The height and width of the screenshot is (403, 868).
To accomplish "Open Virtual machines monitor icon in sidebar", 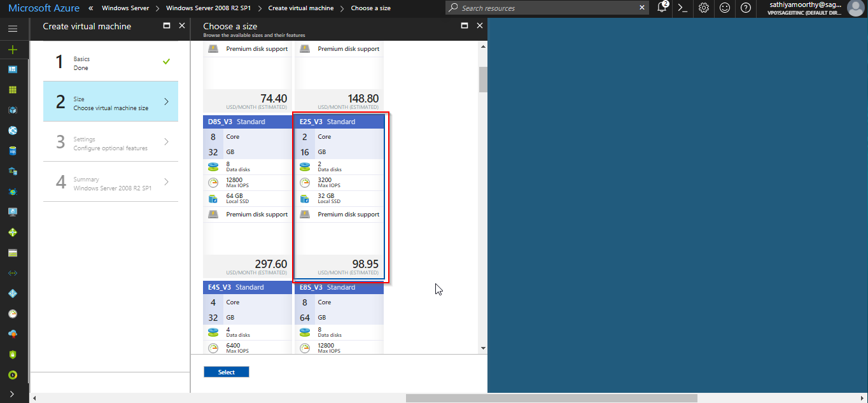I will (13, 212).
